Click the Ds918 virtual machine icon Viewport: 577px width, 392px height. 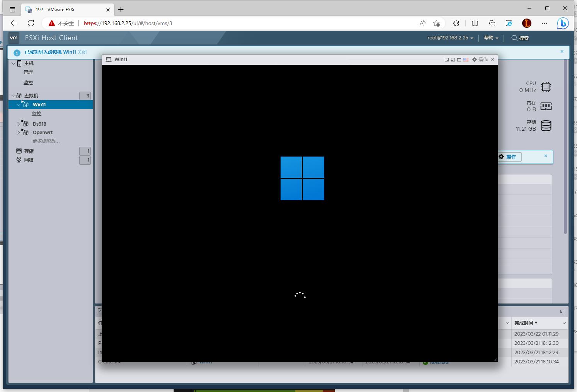pos(26,124)
